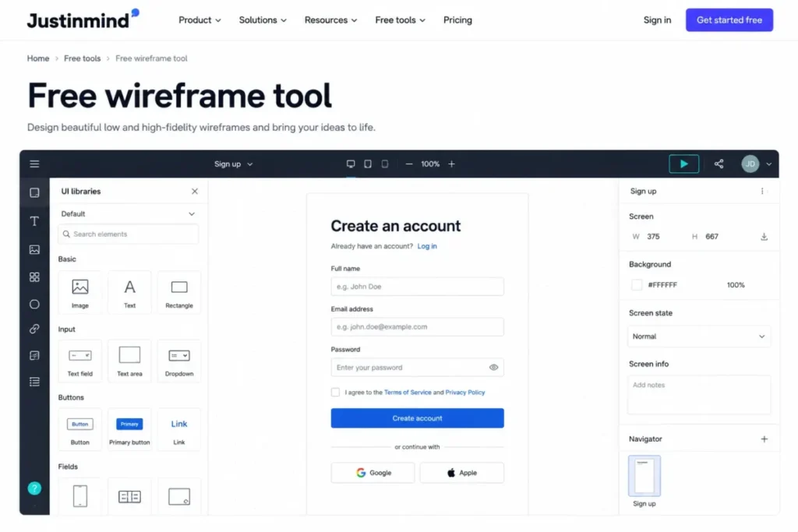Click the link tool icon in sidebar

pyautogui.click(x=34, y=329)
